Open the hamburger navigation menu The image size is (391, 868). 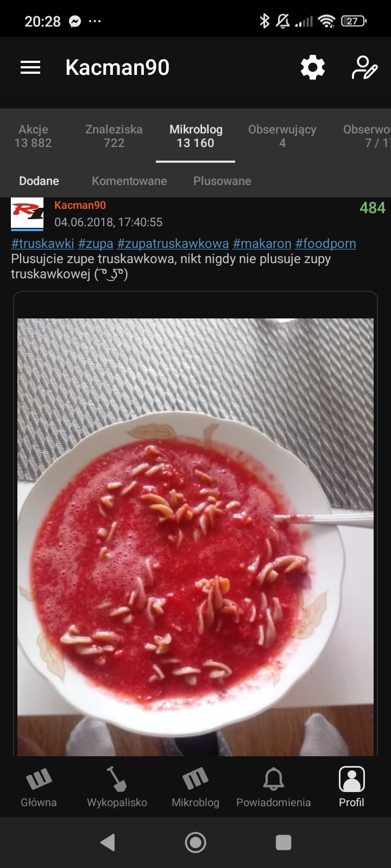click(x=30, y=67)
